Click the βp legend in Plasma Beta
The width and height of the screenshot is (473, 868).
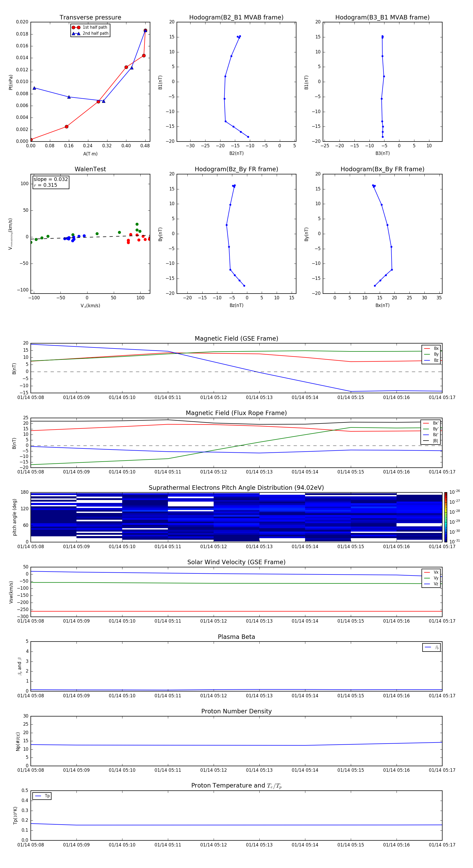[431, 647]
